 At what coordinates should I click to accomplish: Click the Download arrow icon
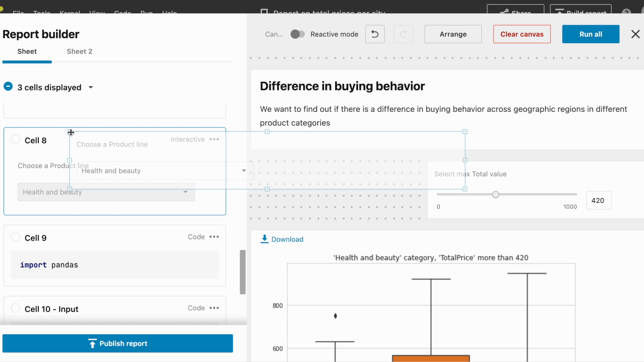pyautogui.click(x=264, y=239)
